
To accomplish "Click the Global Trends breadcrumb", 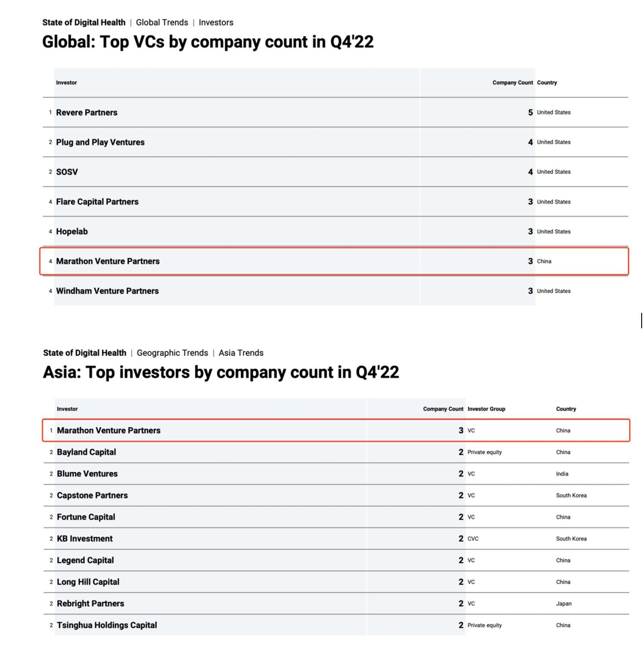I will click(162, 22).
